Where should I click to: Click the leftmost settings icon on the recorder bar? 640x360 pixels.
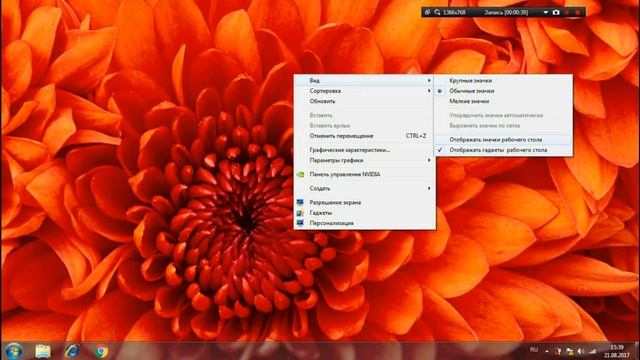tap(427, 13)
